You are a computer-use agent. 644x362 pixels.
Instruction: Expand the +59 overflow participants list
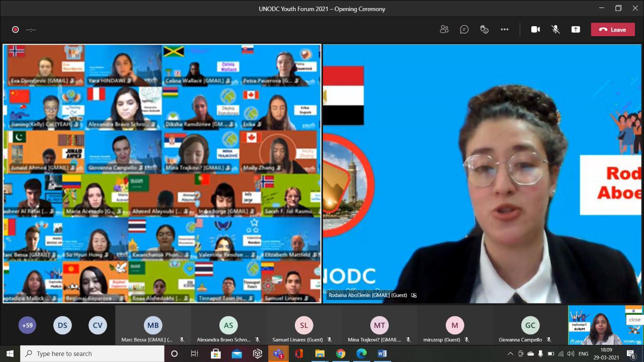pyautogui.click(x=28, y=325)
